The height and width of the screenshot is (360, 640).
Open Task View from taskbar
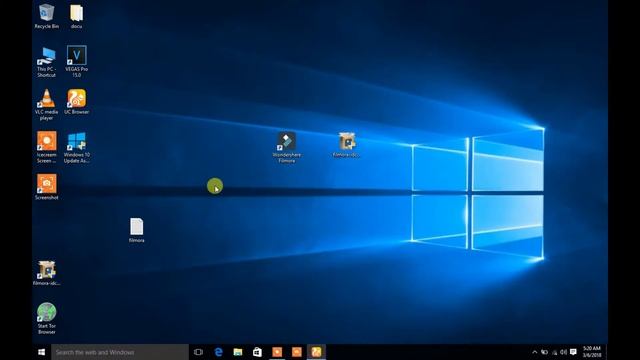(198, 352)
